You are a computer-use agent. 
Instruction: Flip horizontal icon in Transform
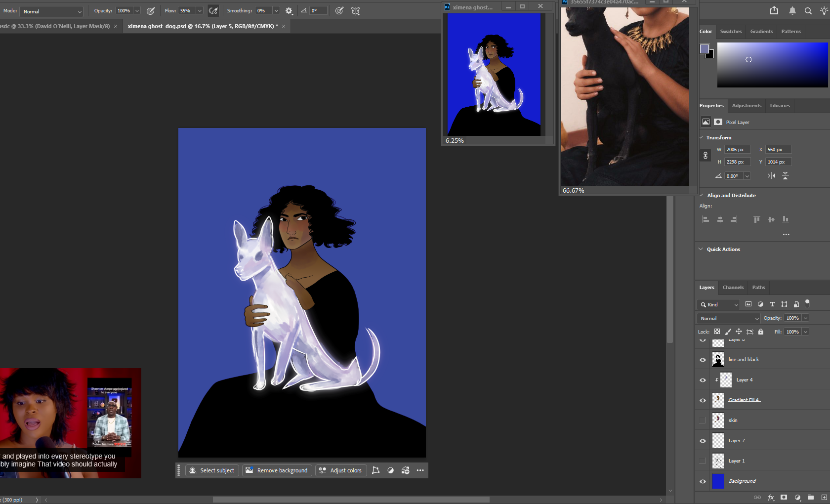(771, 176)
